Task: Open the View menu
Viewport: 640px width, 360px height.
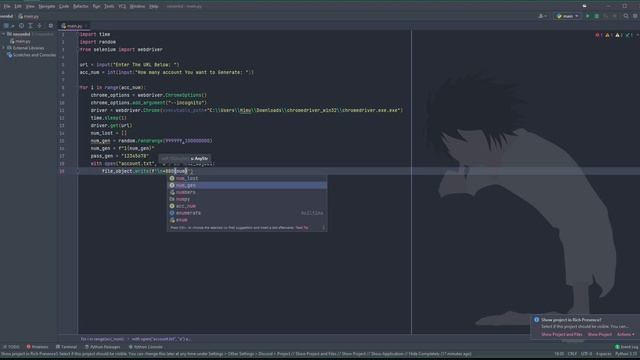Action: tap(30, 6)
